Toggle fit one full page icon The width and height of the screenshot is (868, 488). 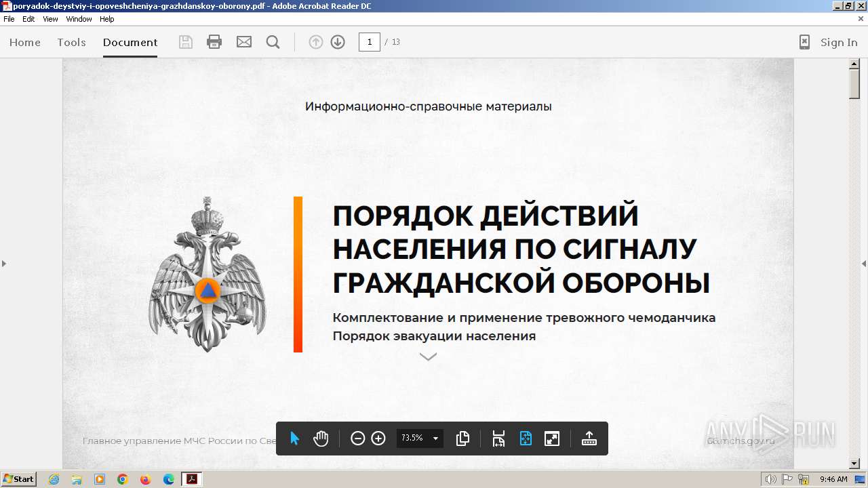coord(526,439)
